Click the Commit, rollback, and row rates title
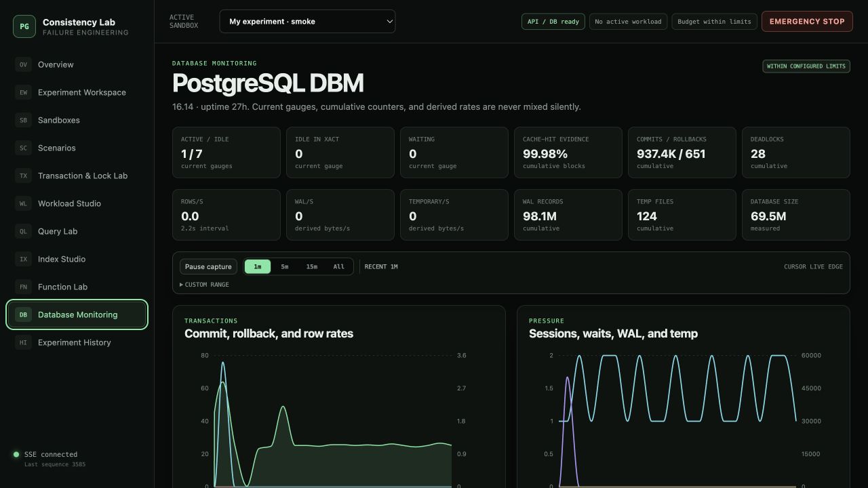The width and height of the screenshot is (868, 488). pos(269,333)
